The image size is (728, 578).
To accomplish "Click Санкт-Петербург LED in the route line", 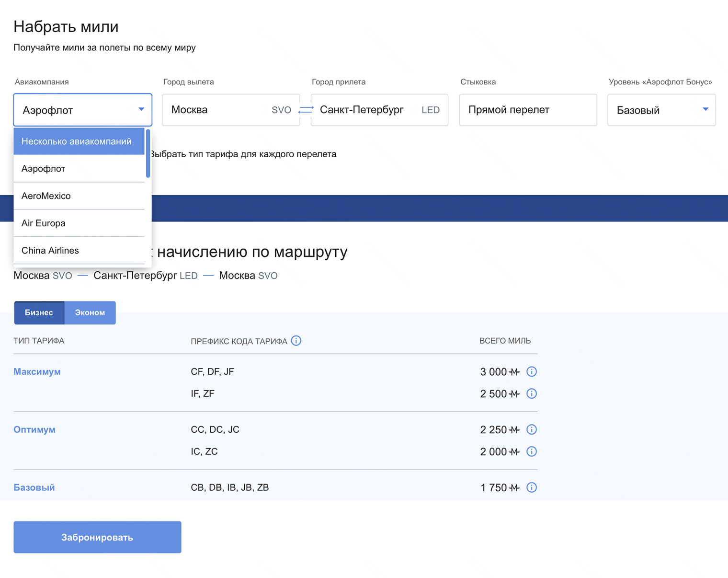I will [146, 276].
